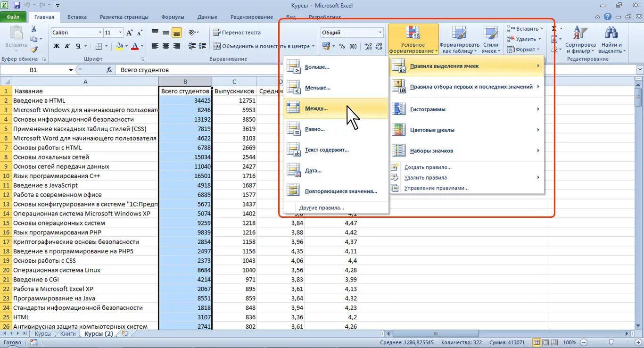Cut selection with the scissors icon

(x=33, y=29)
